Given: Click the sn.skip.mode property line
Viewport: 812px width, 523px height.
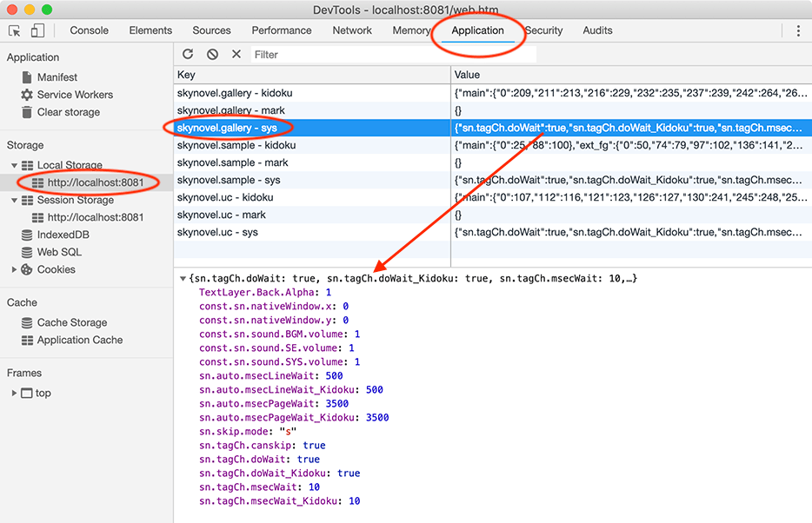Looking at the screenshot, I should tap(248, 432).
